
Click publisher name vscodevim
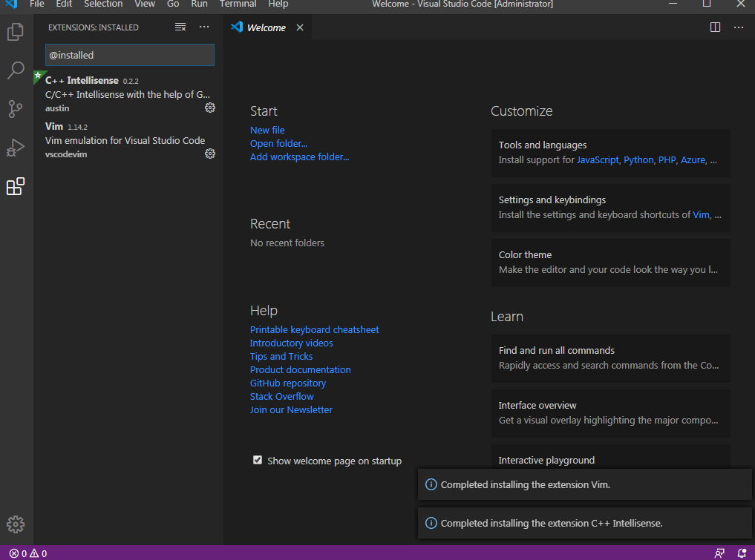click(66, 154)
